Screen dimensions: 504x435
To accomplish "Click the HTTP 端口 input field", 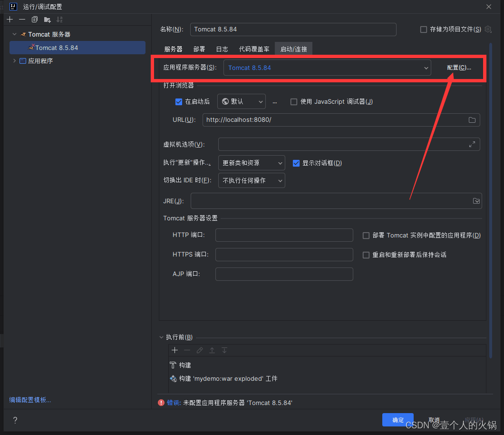I will click(284, 235).
